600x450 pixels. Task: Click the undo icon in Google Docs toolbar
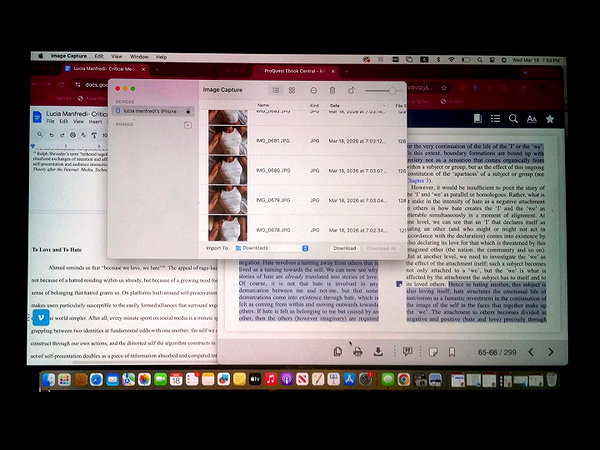pyautogui.click(x=51, y=135)
